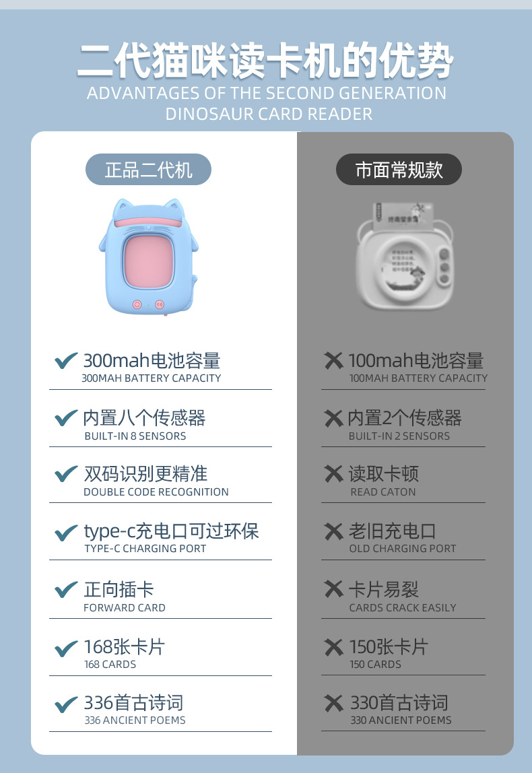Click the 330 Ancient Poems text
The width and height of the screenshot is (532, 773).
(x=401, y=720)
